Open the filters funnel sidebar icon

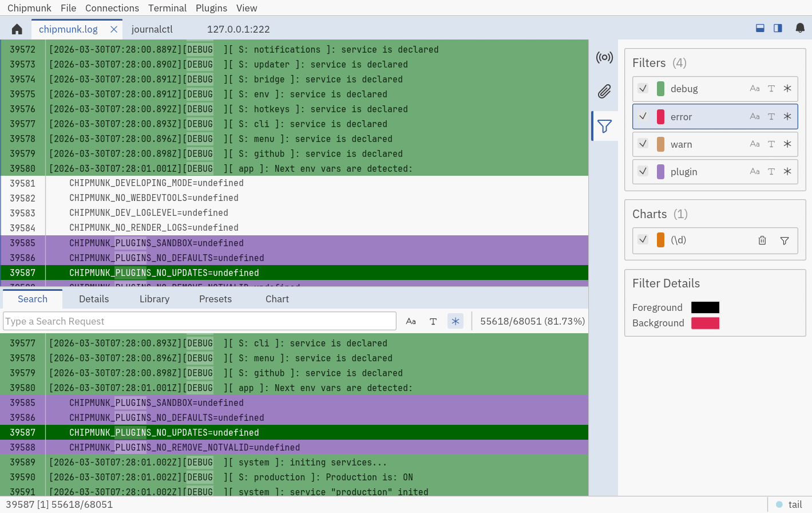pos(604,126)
